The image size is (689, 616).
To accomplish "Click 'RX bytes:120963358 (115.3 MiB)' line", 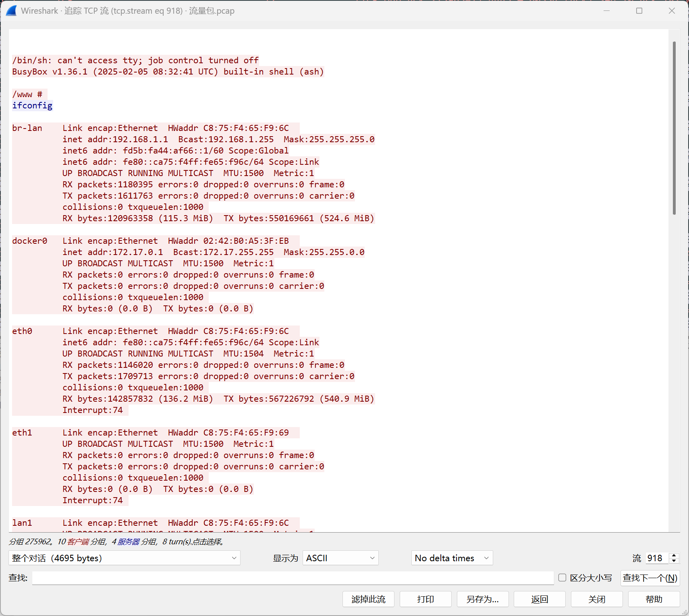I will pyautogui.click(x=218, y=218).
